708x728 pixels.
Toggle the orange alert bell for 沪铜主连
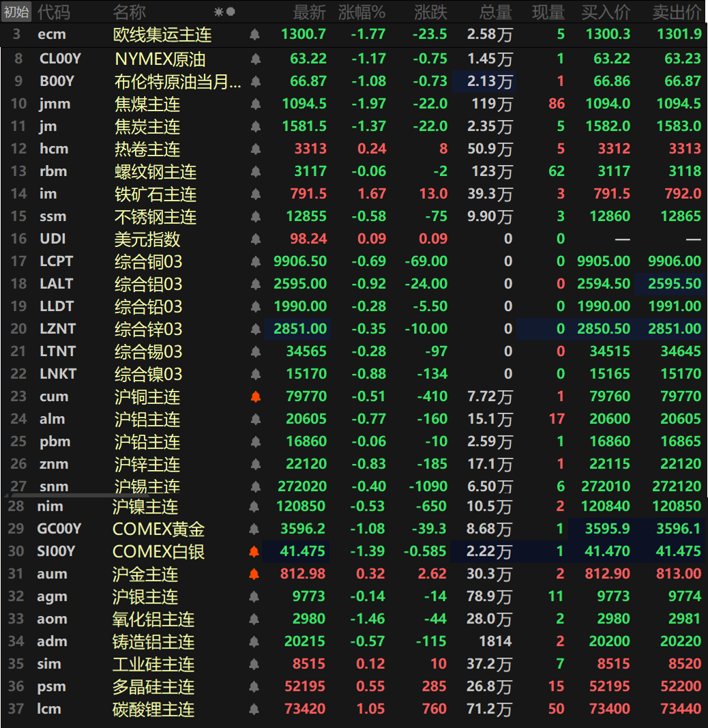256,396
